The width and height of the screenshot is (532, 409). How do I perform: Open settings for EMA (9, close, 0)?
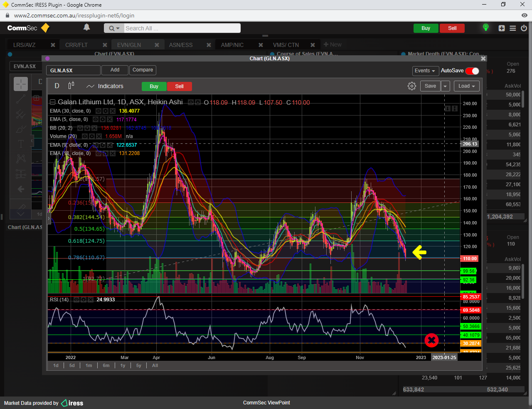pos(103,145)
